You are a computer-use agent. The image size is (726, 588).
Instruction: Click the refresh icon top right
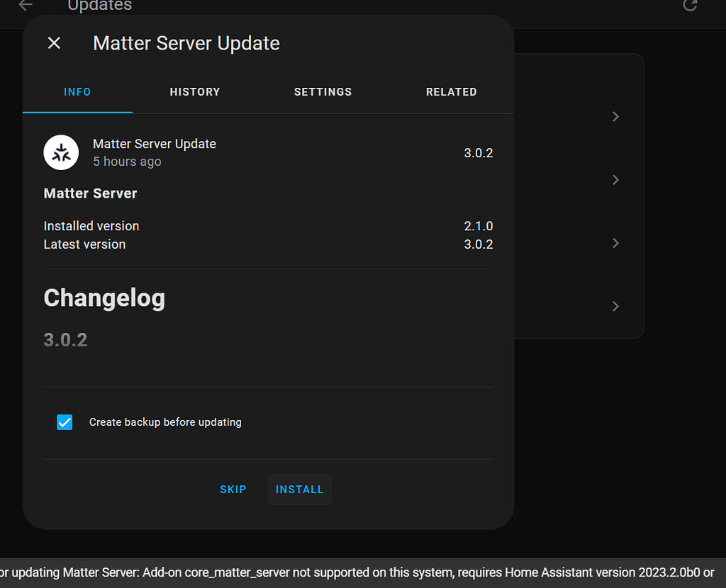pos(690,6)
